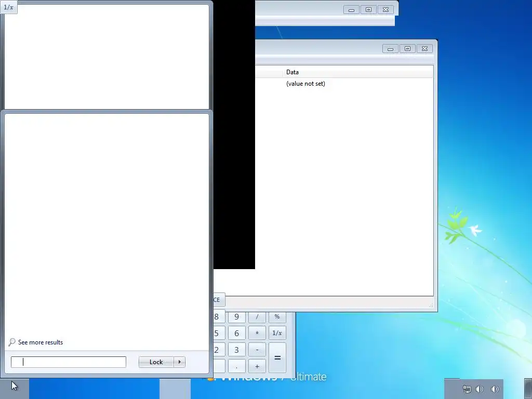Expand the shutdown options arrow beside Lock
The height and width of the screenshot is (399, 532).
click(x=179, y=362)
